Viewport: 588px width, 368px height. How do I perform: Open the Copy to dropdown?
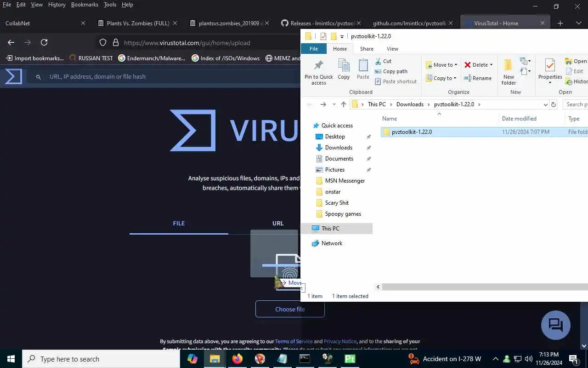coord(441,78)
